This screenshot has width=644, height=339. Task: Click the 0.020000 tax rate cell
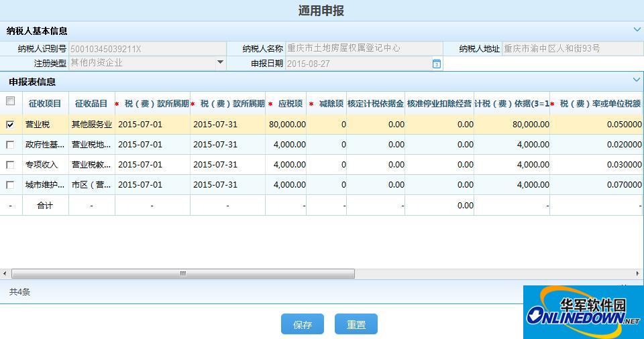[597, 145]
